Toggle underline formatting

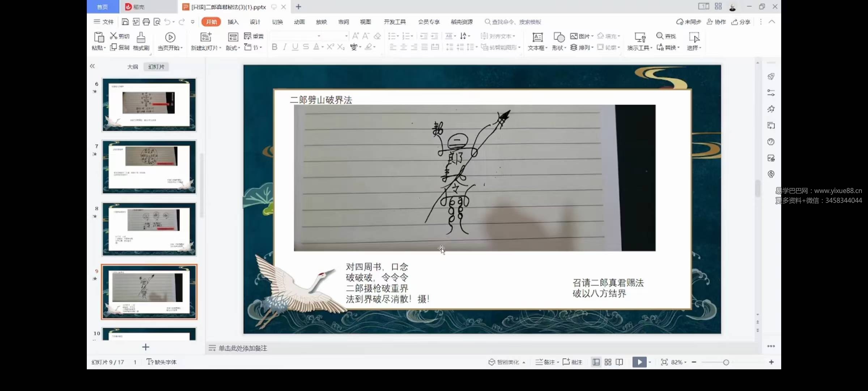(x=295, y=47)
